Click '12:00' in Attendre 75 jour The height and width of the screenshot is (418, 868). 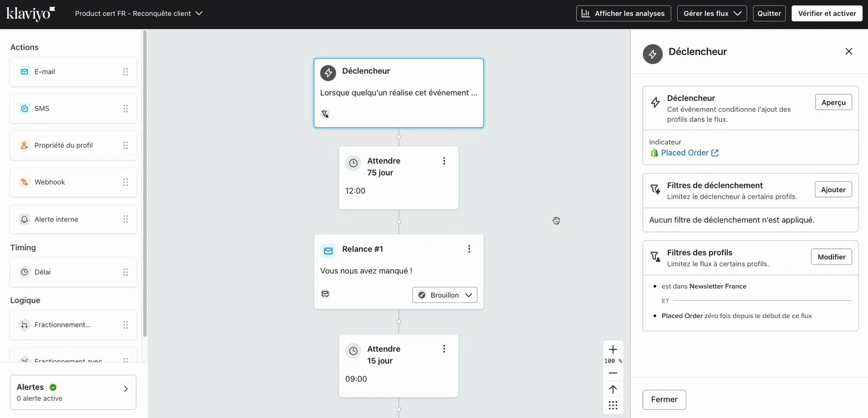click(355, 191)
